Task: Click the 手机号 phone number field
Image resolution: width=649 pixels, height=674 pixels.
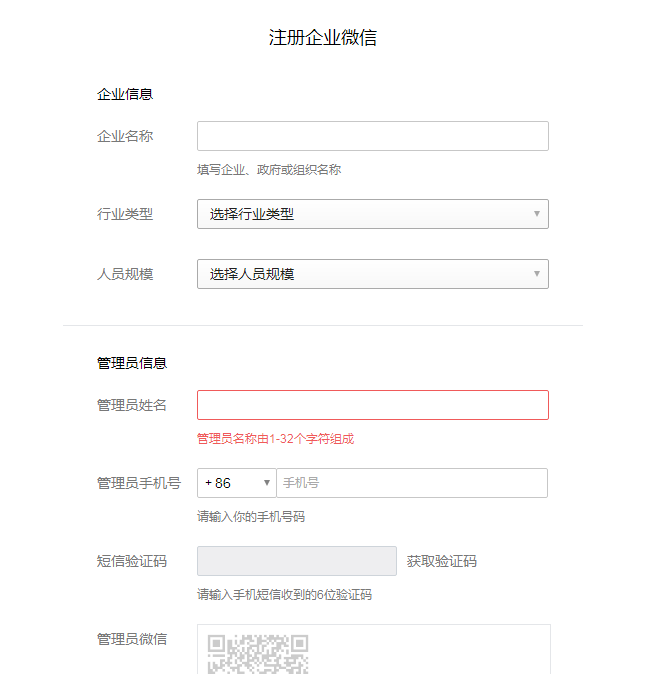Action: 412,483
